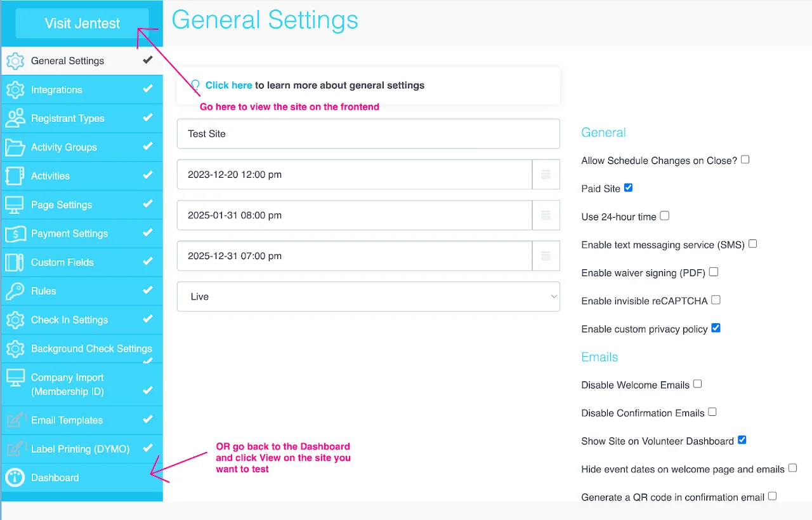Click the Rules key icon

pyautogui.click(x=15, y=291)
